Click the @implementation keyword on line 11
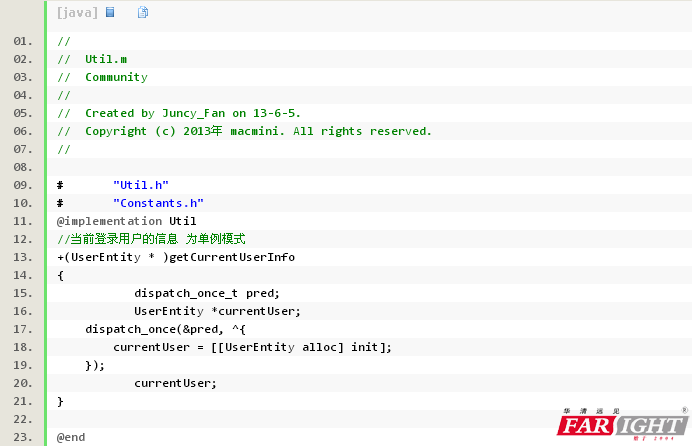Screen dimensions: 697x446 pos(109,221)
